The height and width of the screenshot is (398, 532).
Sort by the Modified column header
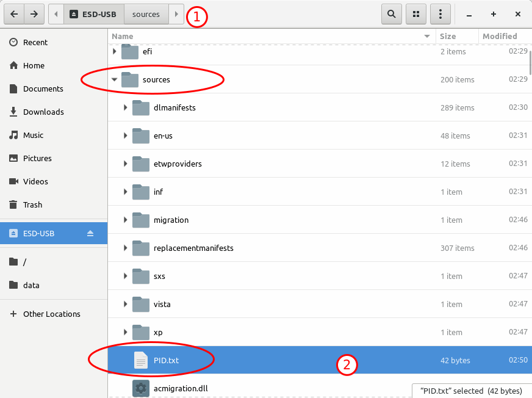(505, 37)
